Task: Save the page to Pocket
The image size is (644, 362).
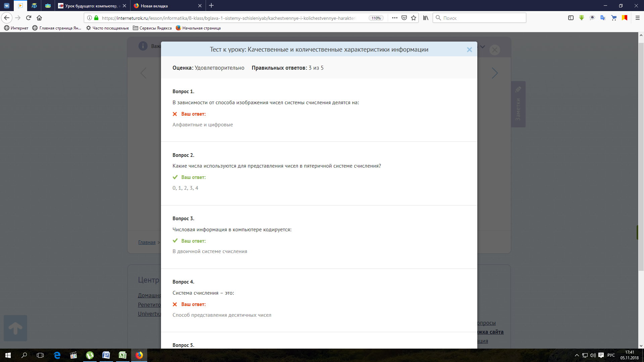Action: tap(404, 18)
